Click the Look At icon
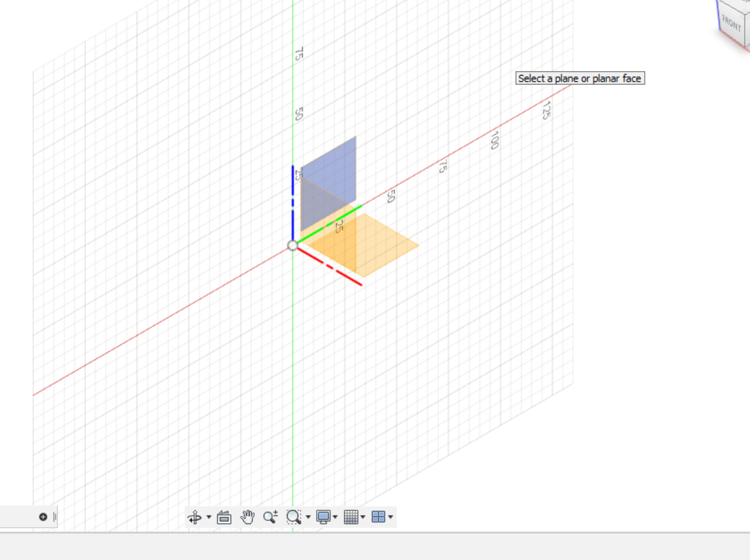750x560 pixels. [x=224, y=517]
